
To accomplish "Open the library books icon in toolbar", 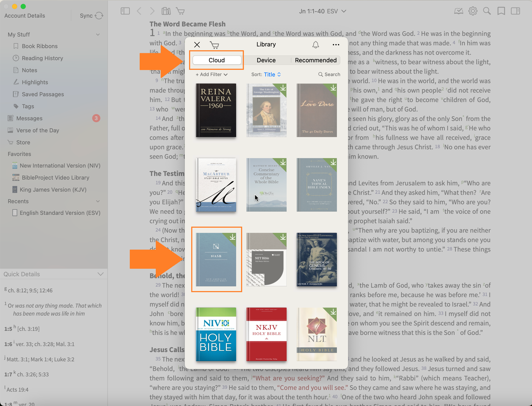I will click(x=166, y=11).
